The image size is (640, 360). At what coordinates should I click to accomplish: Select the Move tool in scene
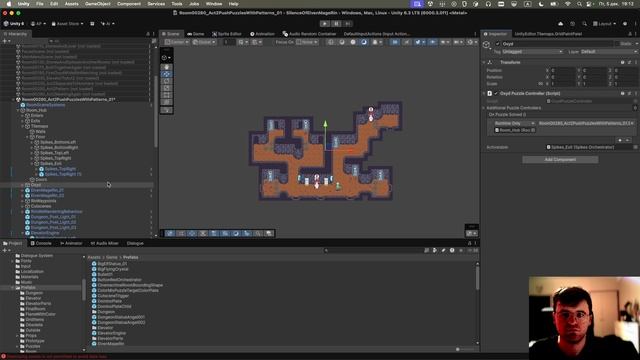point(167,74)
